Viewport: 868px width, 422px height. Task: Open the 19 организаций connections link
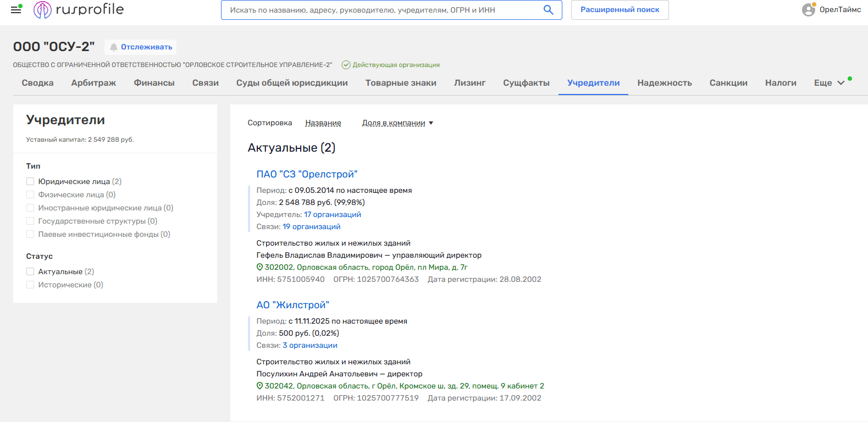311,226
